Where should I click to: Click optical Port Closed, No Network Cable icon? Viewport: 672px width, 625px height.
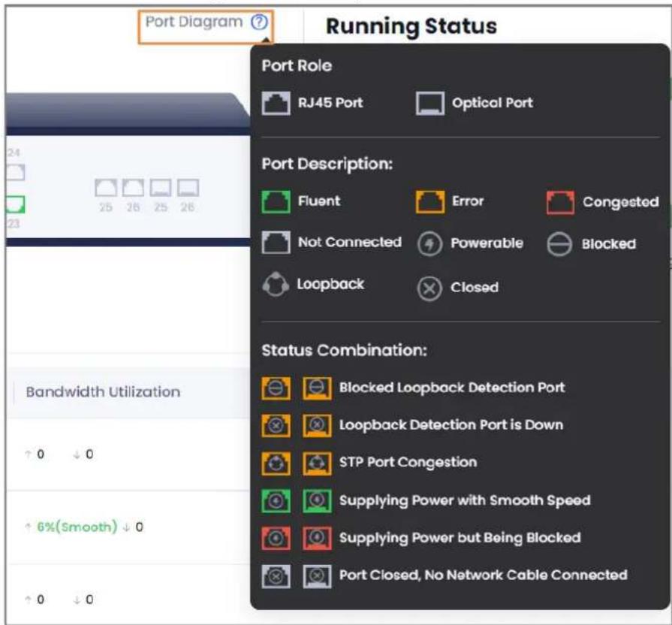point(317,576)
